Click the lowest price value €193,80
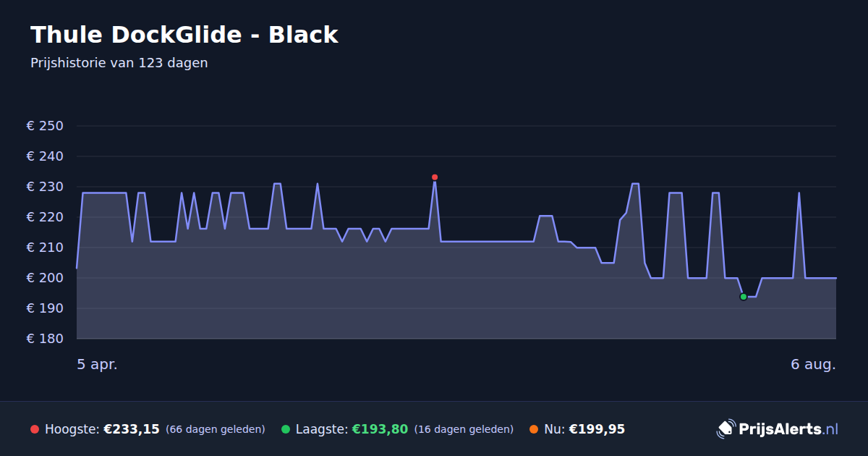868x456 pixels. tap(380, 429)
